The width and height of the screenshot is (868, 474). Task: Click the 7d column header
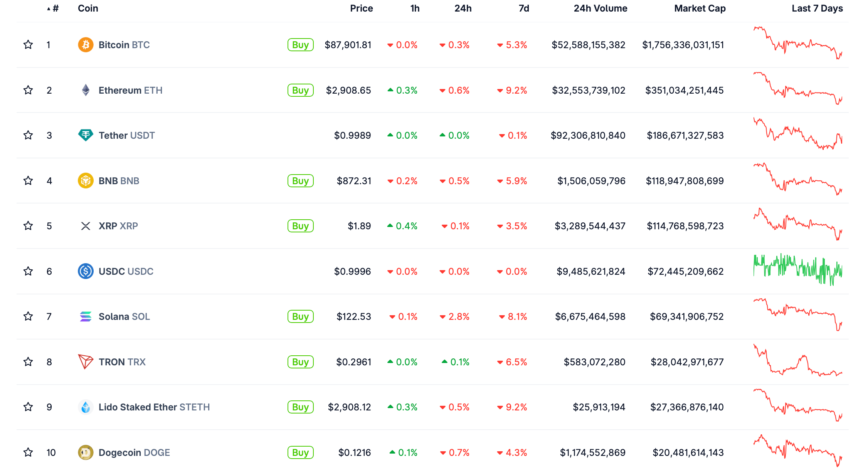[523, 8]
